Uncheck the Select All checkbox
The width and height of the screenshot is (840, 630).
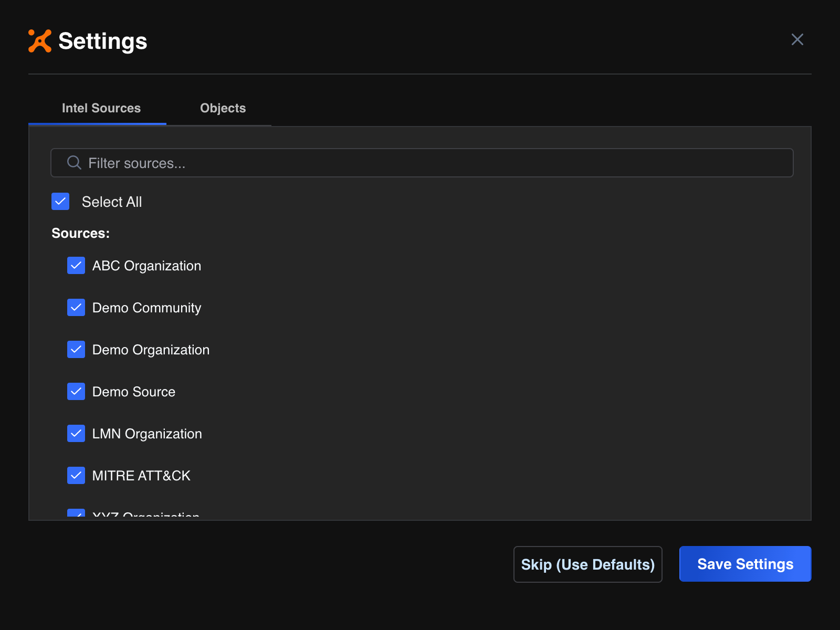(60, 201)
